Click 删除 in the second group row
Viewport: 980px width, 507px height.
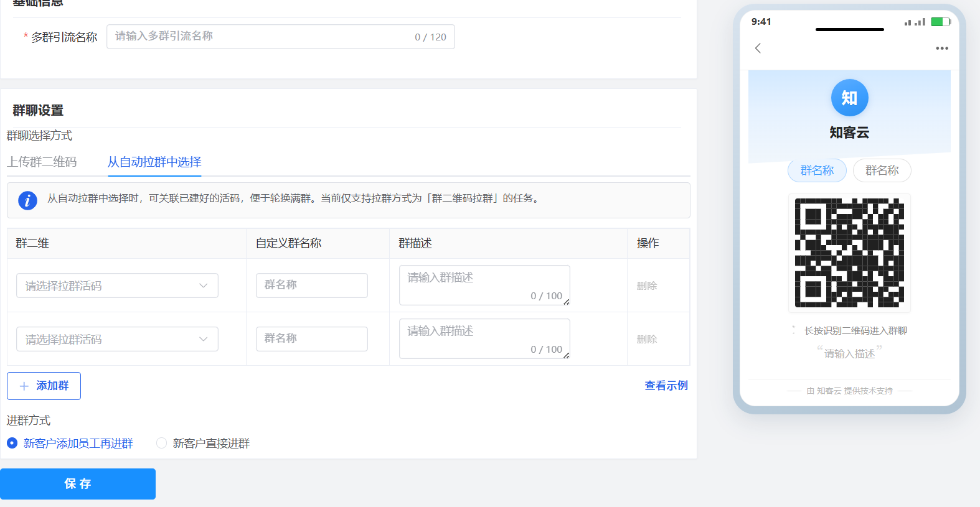[647, 339]
